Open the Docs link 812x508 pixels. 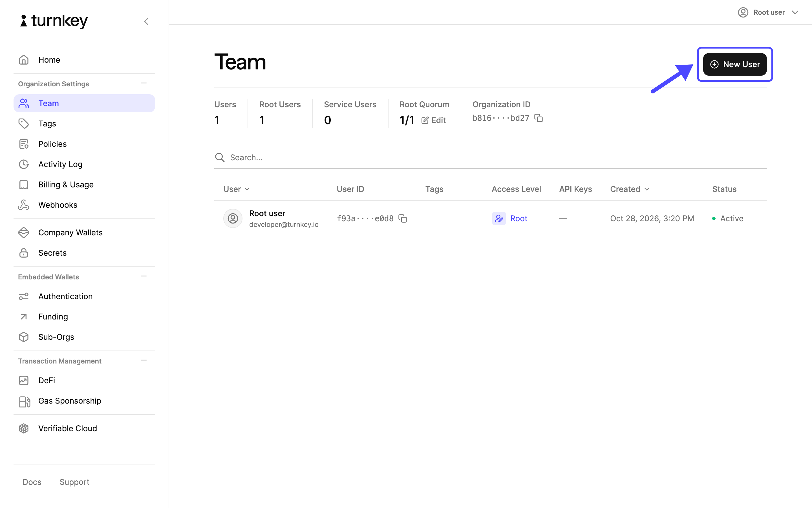pyautogui.click(x=32, y=482)
